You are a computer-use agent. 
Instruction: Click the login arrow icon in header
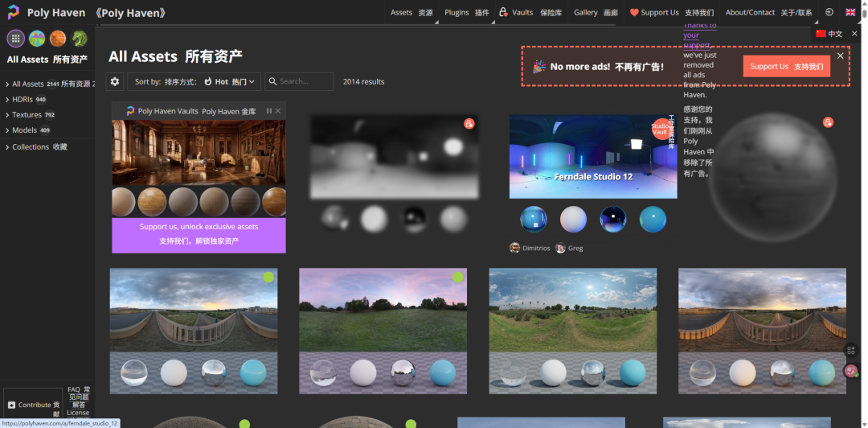point(829,12)
